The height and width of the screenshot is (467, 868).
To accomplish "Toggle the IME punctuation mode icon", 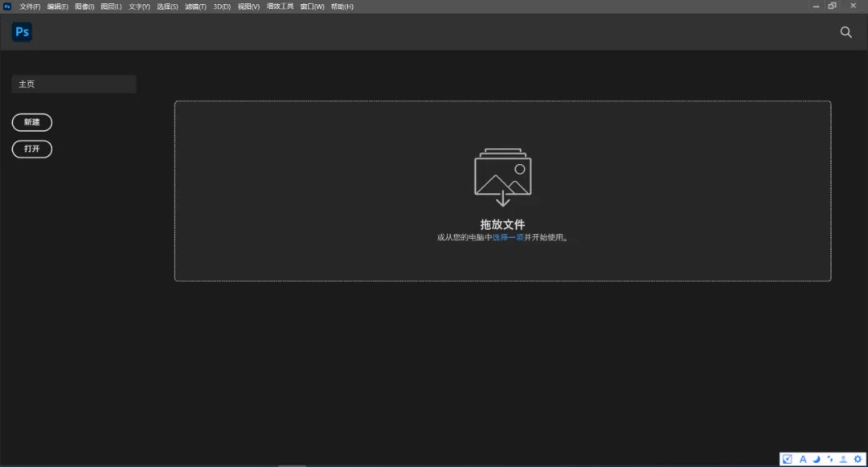I will 829,459.
